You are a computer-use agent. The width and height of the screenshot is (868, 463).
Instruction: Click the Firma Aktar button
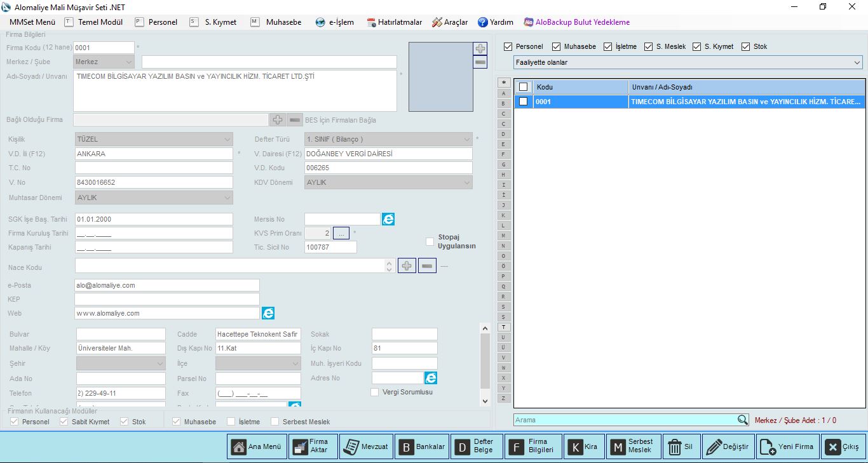click(313, 446)
